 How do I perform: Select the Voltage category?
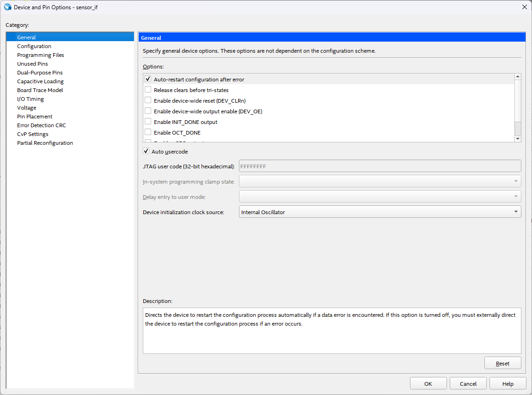pos(26,108)
